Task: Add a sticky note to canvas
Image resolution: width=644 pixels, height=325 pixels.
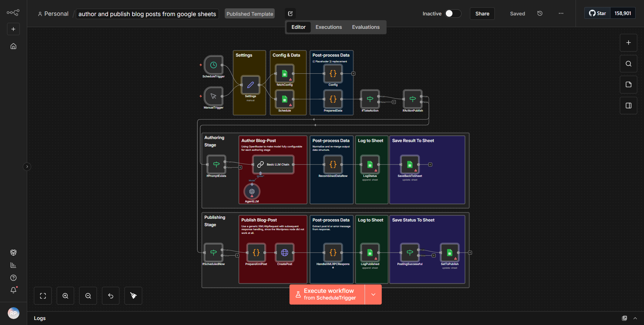Action: tap(629, 85)
